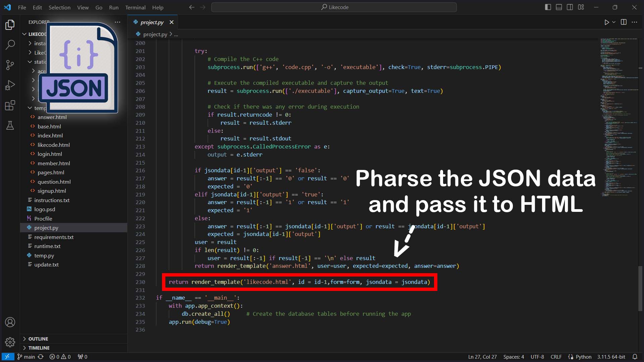Open the Help menu
This screenshot has height=362, width=644.
pyautogui.click(x=158, y=7)
